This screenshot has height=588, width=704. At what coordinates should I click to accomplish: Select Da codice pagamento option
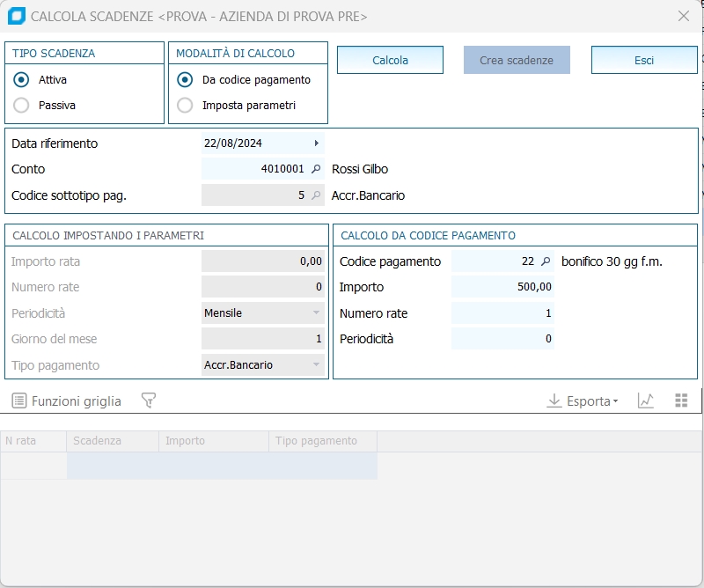[185, 80]
